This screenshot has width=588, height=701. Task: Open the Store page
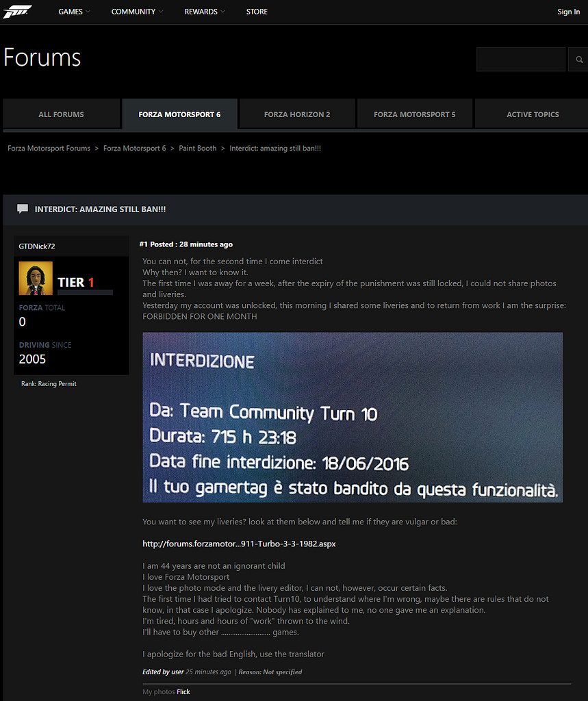pos(257,12)
